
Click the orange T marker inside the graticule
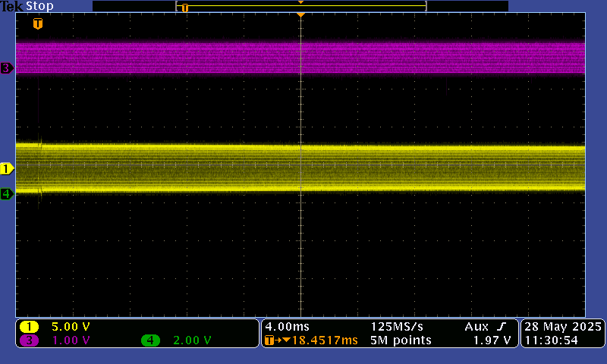[38, 24]
